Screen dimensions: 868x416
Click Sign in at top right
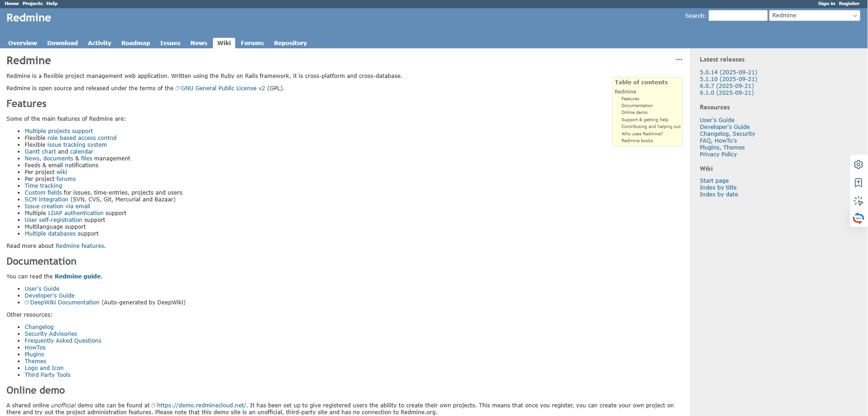827,3
